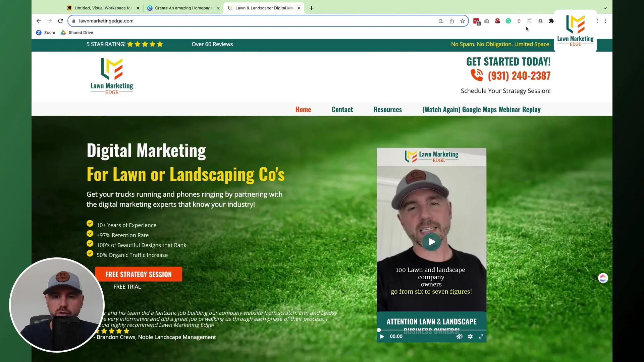Open the Zoom bookmark
The width and height of the screenshot is (644, 362).
[x=46, y=33]
